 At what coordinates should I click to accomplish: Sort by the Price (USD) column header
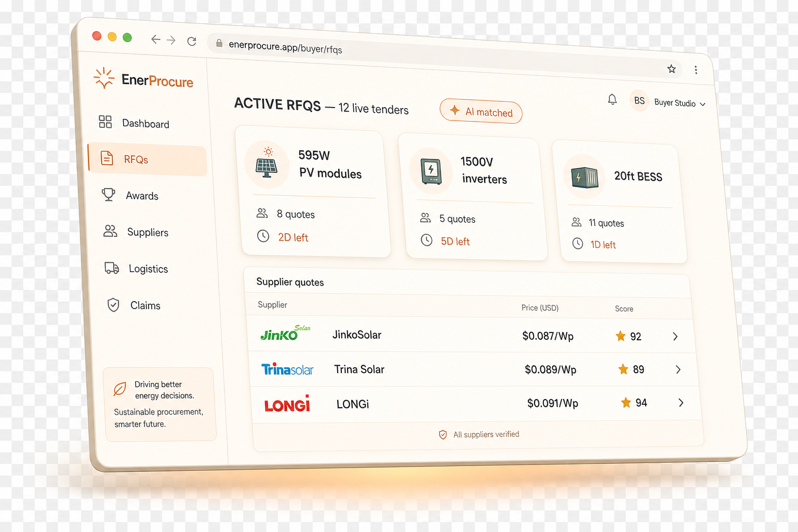tap(540, 308)
